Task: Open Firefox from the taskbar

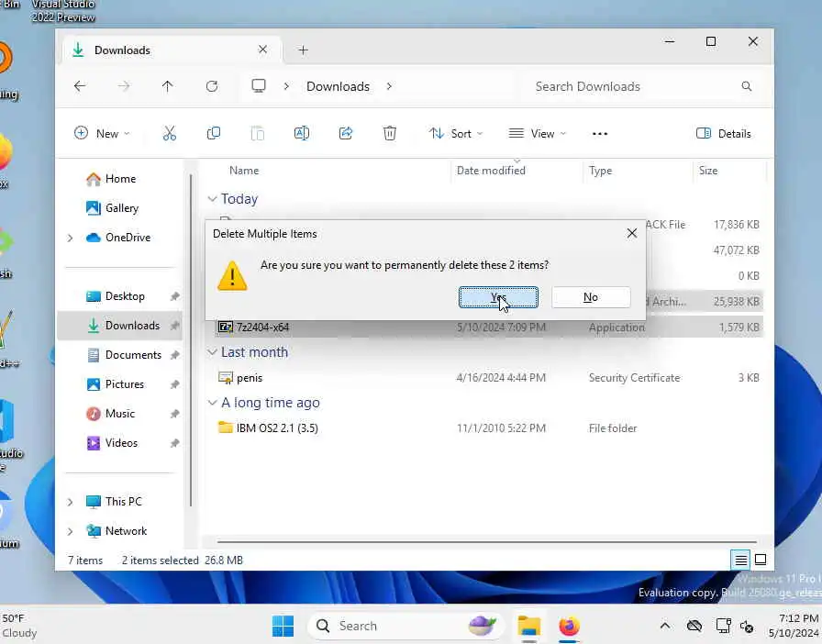Action: tap(569, 627)
